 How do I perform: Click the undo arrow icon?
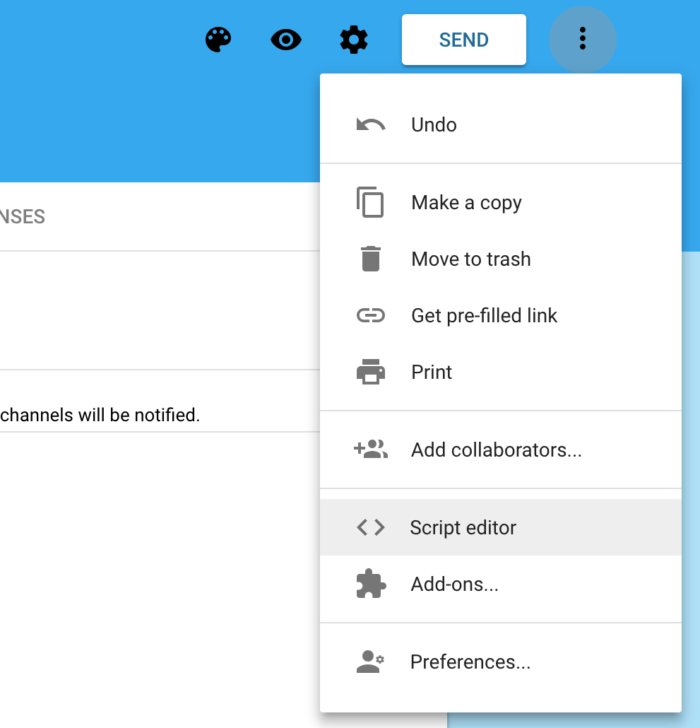(x=370, y=125)
